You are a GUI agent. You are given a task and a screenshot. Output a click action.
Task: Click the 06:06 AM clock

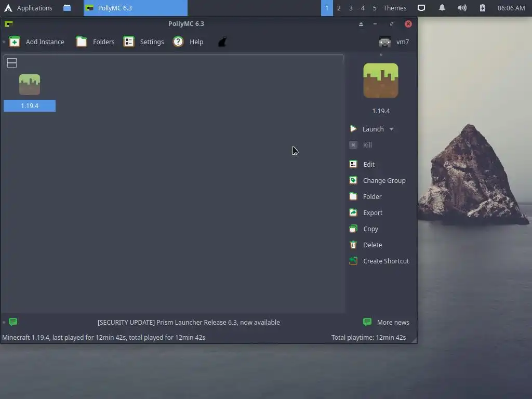click(x=511, y=8)
